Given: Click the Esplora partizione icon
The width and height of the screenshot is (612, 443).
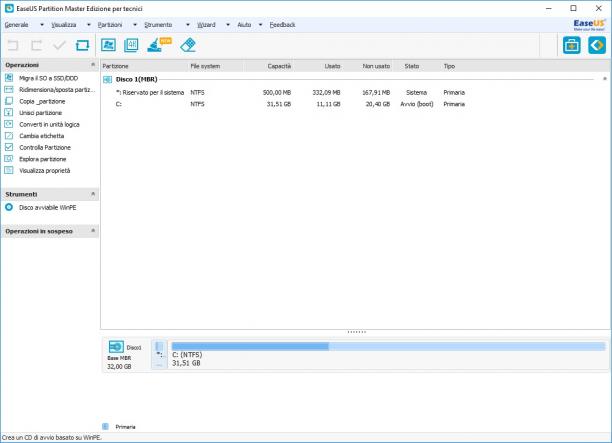Looking at the screenshot, I should [9, 159].
